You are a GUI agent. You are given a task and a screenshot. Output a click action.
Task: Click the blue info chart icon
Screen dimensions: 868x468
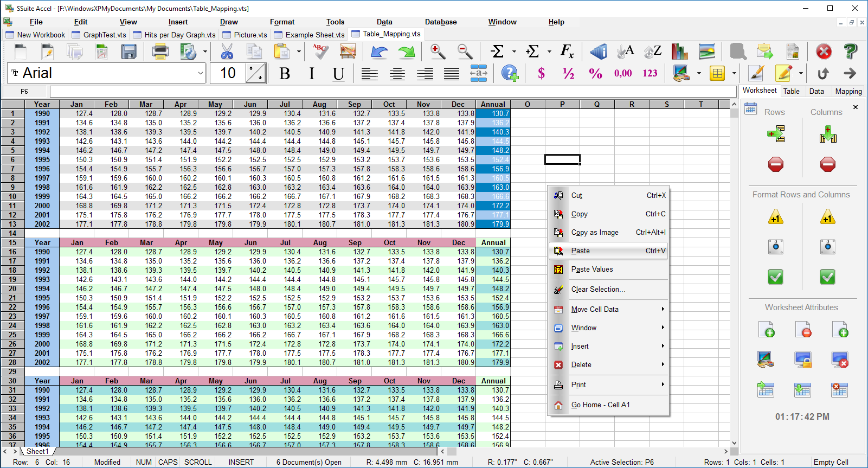click(x=598, y=52)
